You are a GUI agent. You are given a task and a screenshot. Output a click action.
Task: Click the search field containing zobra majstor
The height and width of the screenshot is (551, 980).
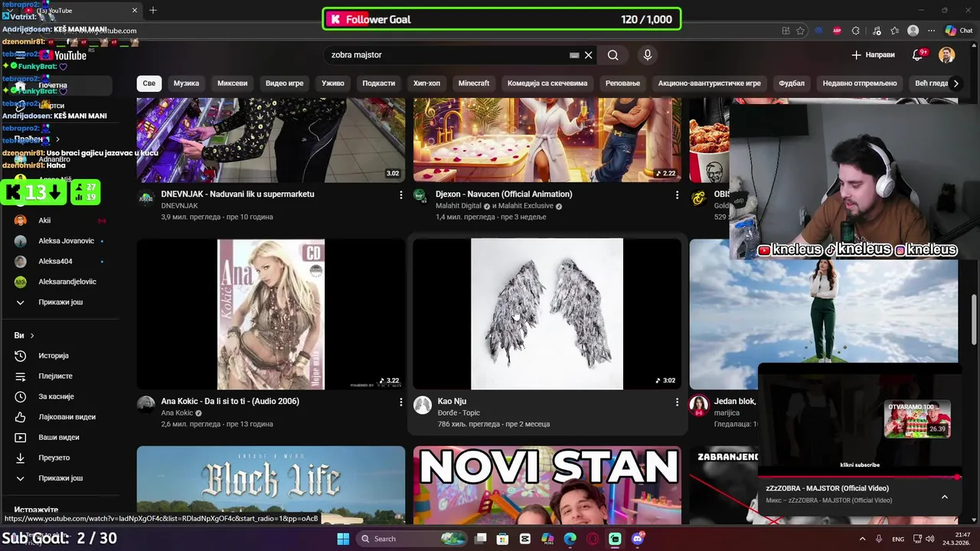tap(448, 55)
